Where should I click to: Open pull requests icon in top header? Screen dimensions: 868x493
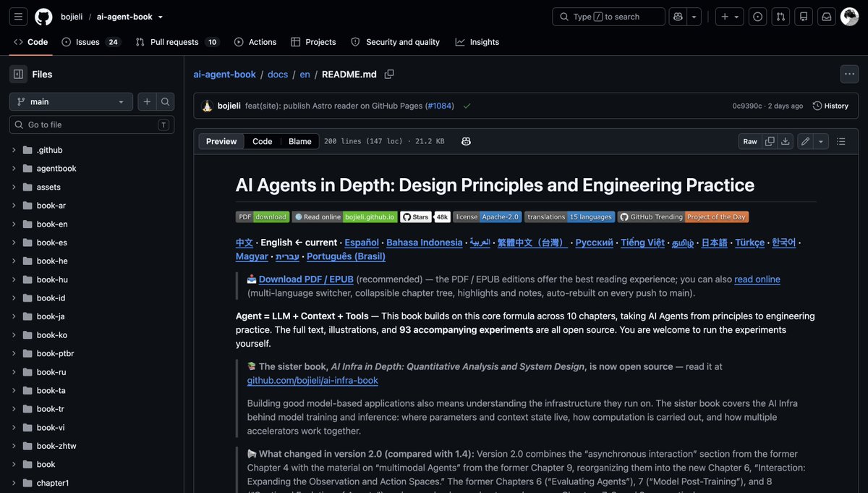780,17
